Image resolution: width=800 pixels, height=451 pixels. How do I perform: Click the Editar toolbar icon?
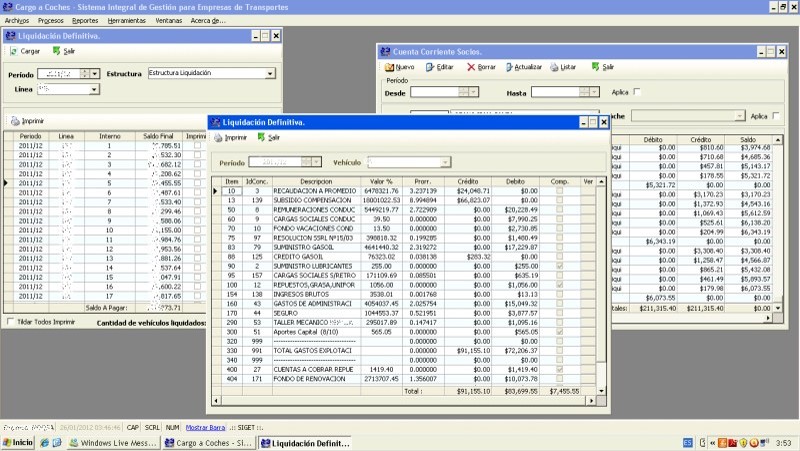[430, 67]
